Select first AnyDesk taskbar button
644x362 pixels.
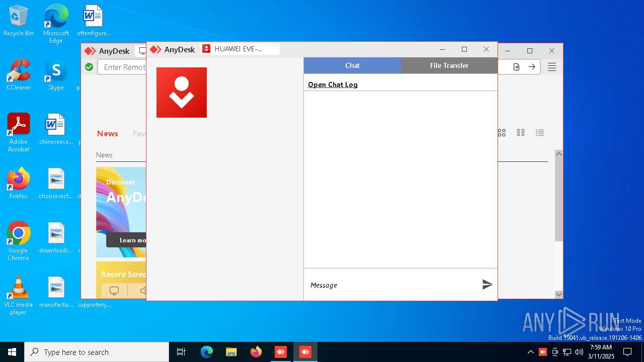pos(280,352)
